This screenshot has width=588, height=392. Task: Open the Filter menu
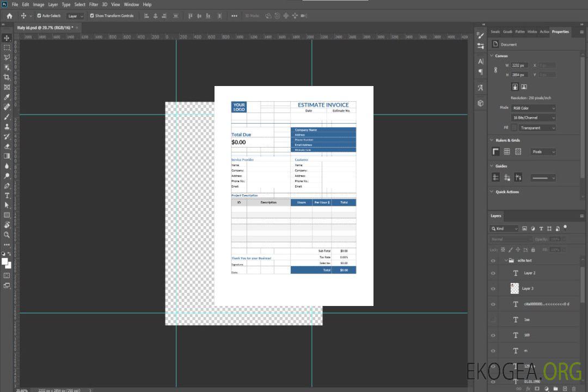coord(94,4)
